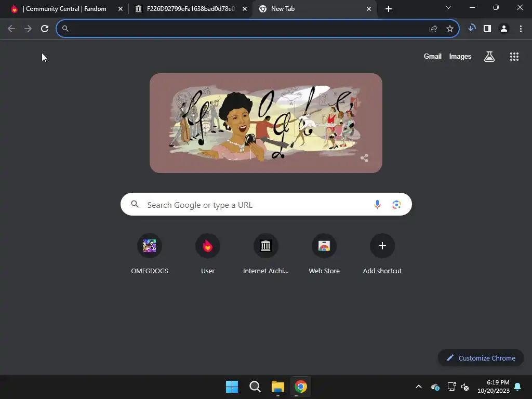Open the downloads/update icon in toolbar

click(471, 28)
